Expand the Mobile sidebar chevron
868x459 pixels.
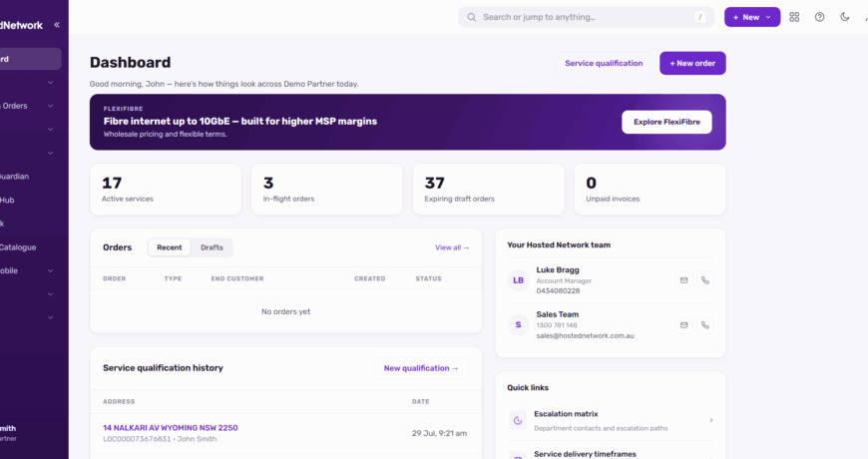[x=50, y=270]
